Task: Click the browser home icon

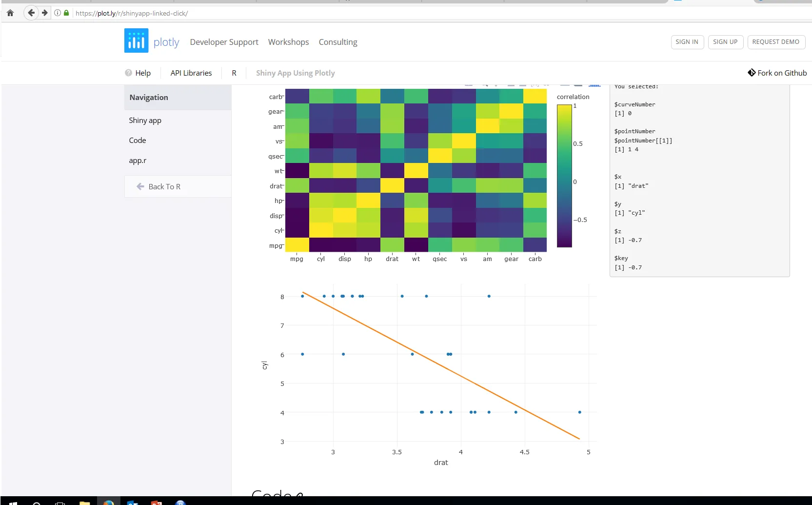Action: 10,13
